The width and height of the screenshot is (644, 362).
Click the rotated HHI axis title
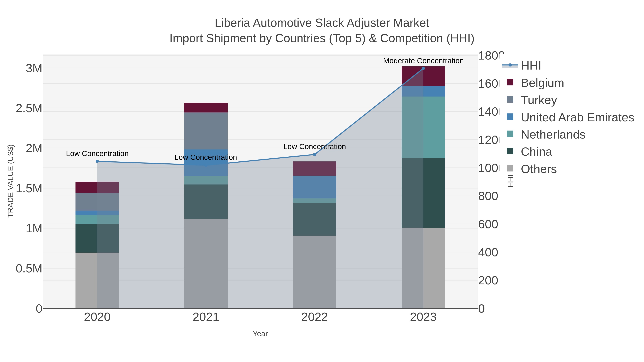[x=510, y=181]
